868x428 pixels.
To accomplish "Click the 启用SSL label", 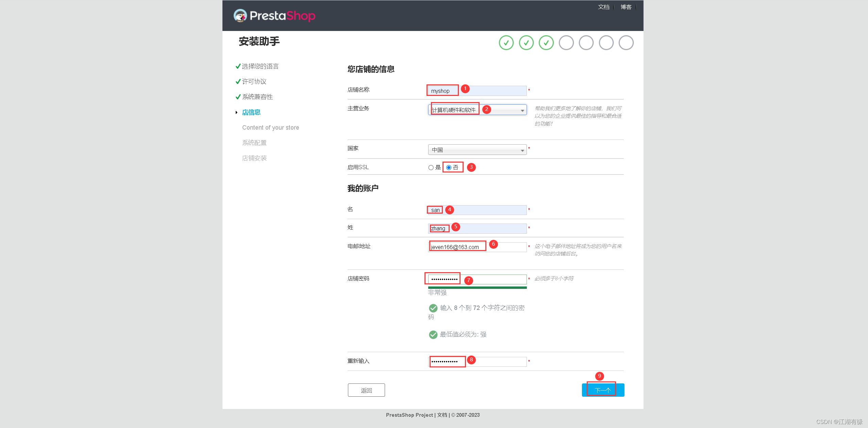I will (358, 167).
